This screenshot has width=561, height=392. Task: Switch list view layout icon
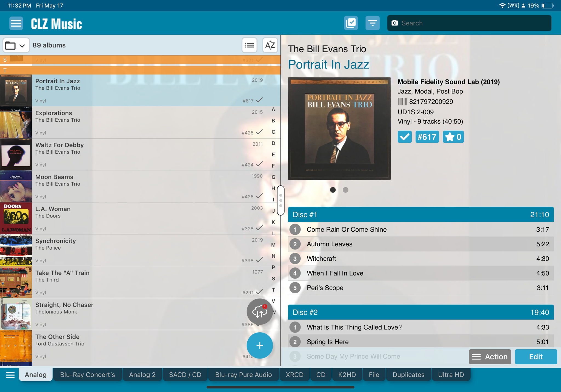coord(249,45)
